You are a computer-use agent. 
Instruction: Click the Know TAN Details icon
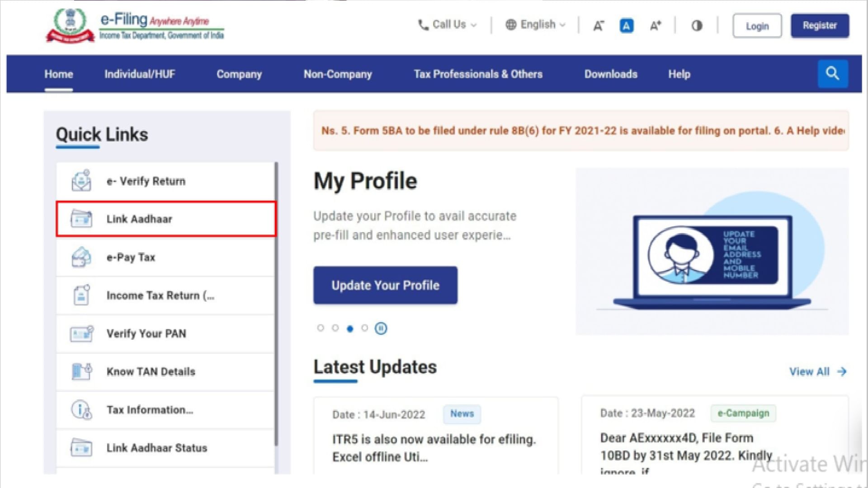(x=80, y=371)
